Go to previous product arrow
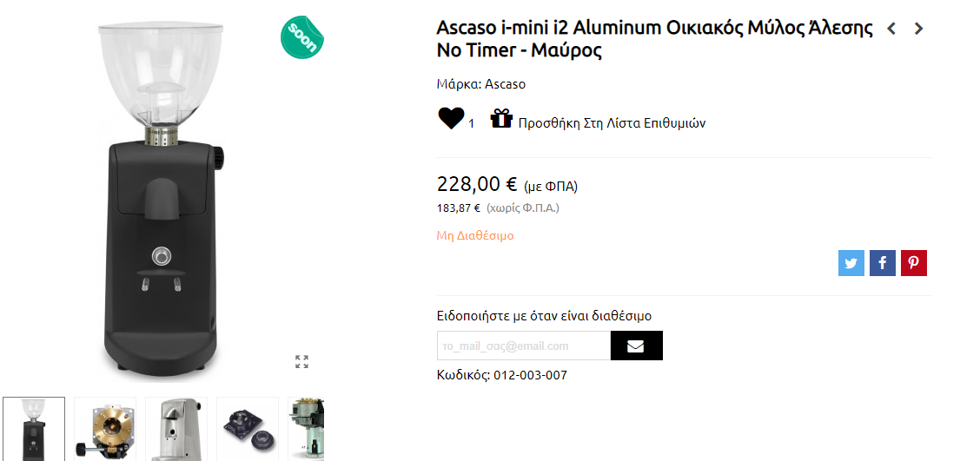Image resolution: width=980 pixels, height=461 pixels. [x=891, y=28]
